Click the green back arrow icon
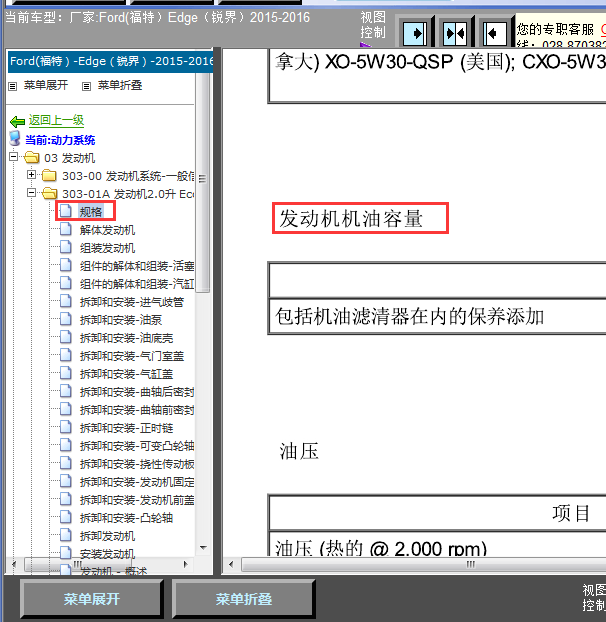Screen dimensions: 606x622 [17, 121]
